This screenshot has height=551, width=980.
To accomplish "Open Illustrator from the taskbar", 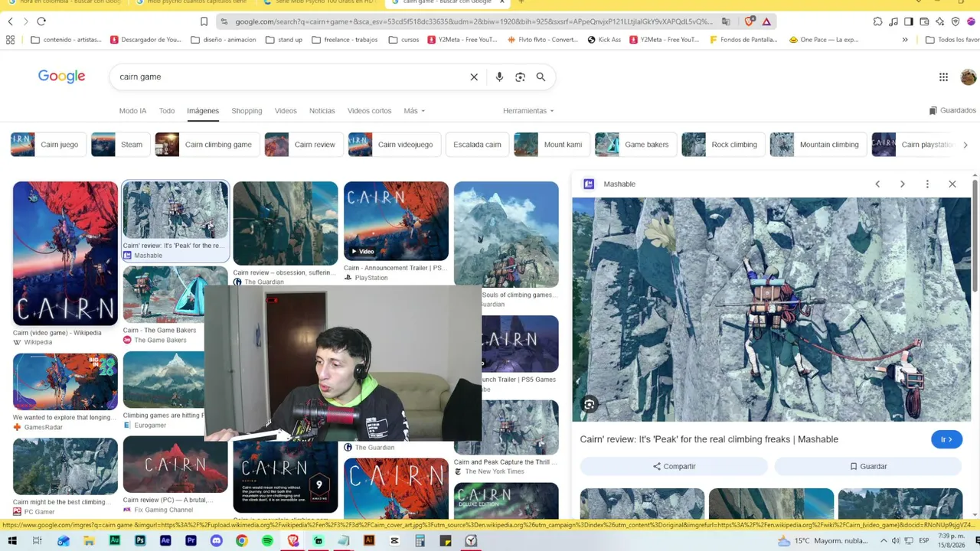I will pyautogui.click(x=369, y=541).
